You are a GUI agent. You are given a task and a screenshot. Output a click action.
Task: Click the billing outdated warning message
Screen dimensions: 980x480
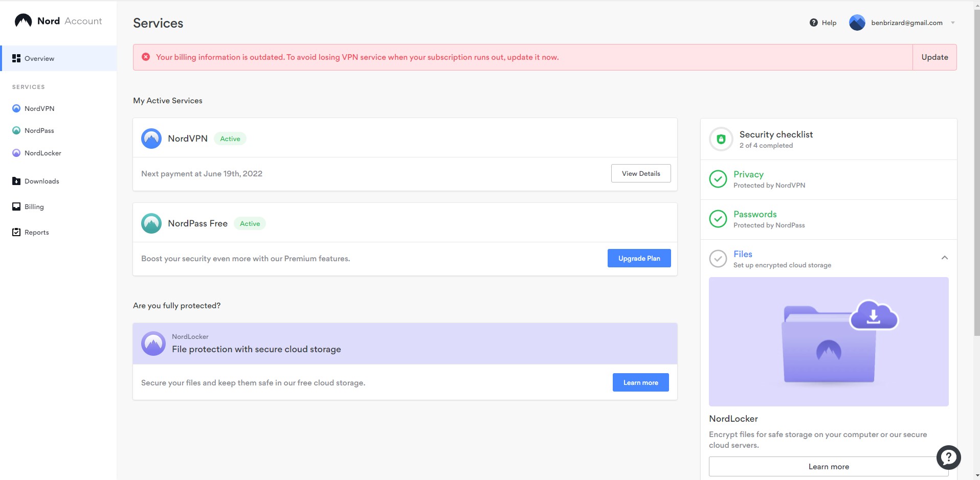tap(357, 57)
